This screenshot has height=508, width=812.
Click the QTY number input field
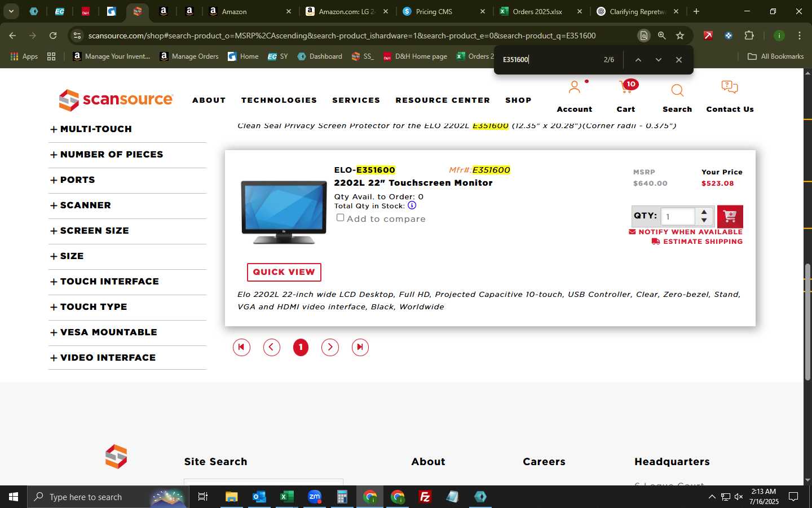[x=678, y=216]
